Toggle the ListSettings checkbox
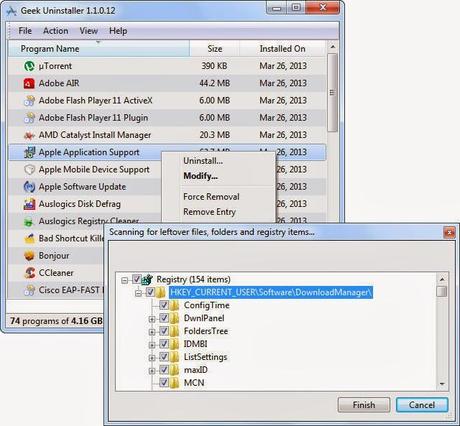 [x=164, y=357]
